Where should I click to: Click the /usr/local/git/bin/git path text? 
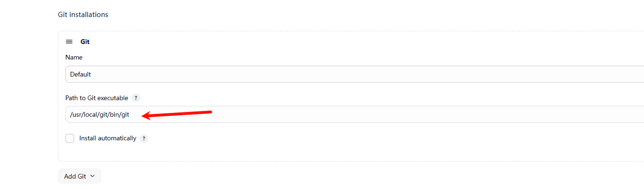point(99,114)
